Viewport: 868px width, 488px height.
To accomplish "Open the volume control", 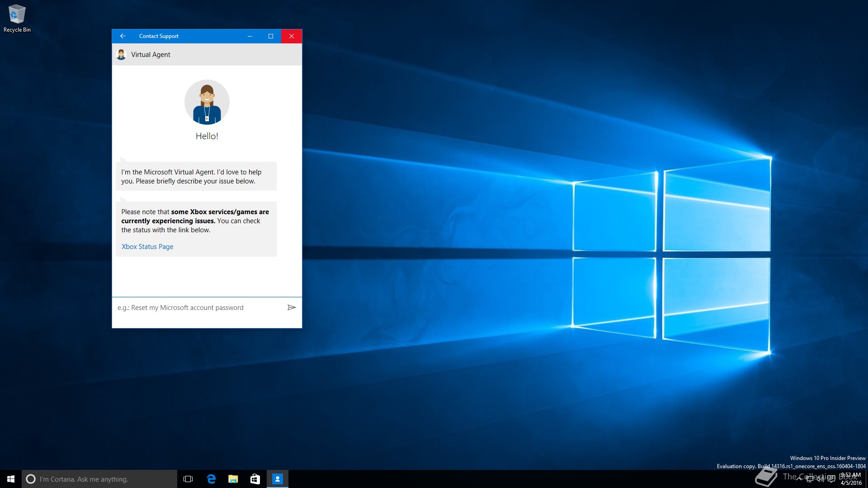I will tap(820, 479).
